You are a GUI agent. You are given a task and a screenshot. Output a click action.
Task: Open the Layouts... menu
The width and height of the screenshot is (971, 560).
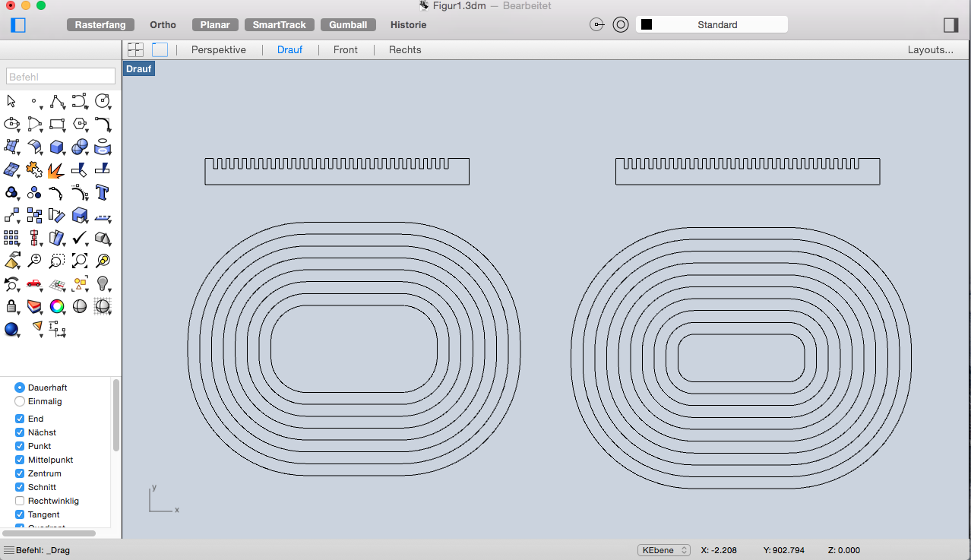tap(930, 50)
